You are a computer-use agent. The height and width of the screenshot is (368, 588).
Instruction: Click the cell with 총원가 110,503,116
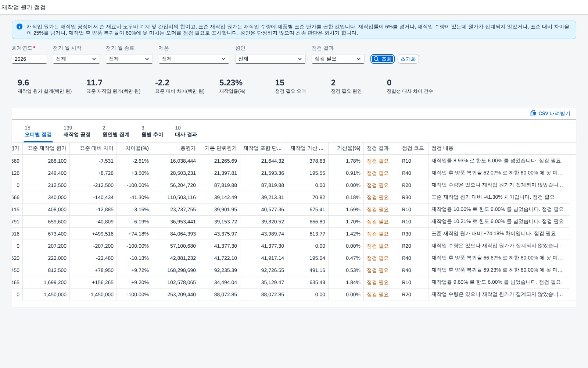tap(176, 197)
